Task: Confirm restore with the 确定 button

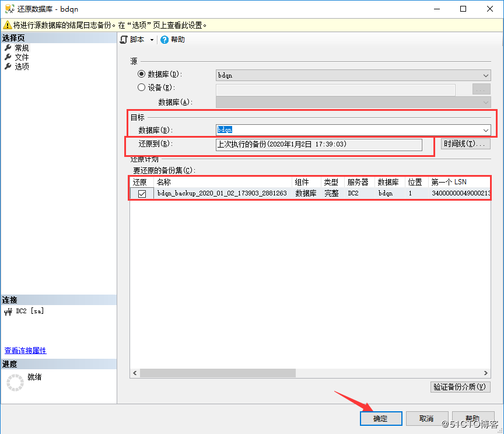Action: click(x=381, y=419)
